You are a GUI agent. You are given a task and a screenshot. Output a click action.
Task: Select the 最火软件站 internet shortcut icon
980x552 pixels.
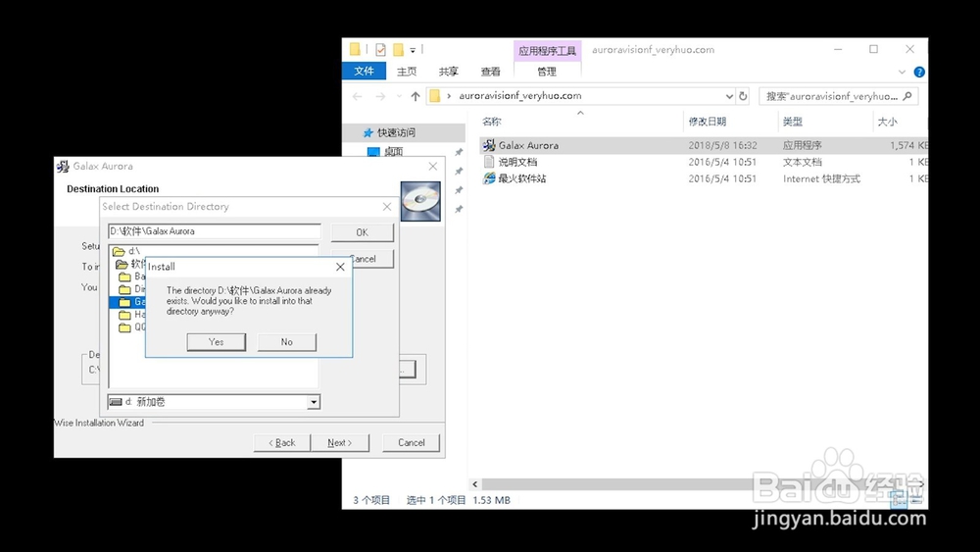(489, 178)
